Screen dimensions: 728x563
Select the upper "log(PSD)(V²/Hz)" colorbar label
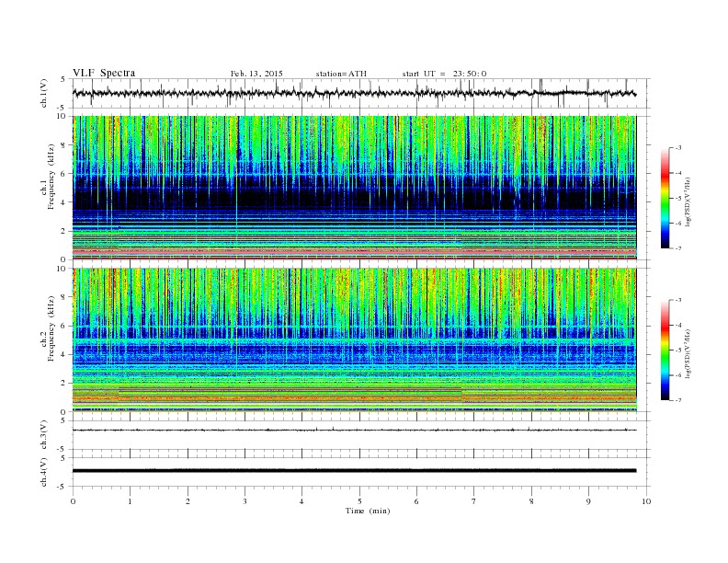click(688, 201)
